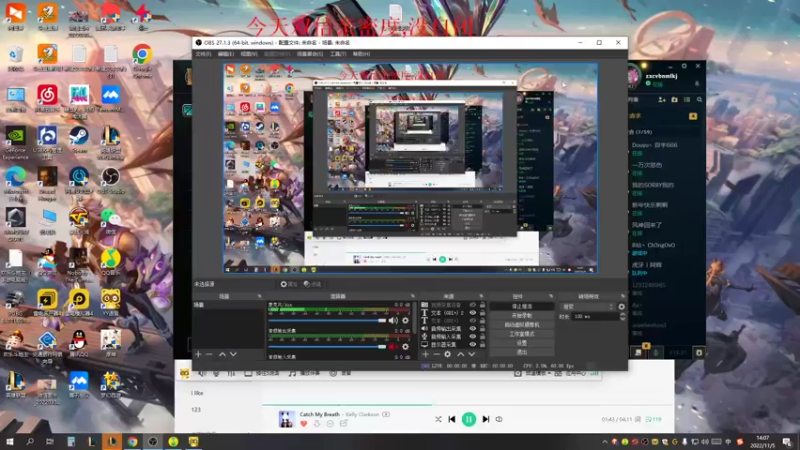Hide the display capture source via its eye icon

472,344
